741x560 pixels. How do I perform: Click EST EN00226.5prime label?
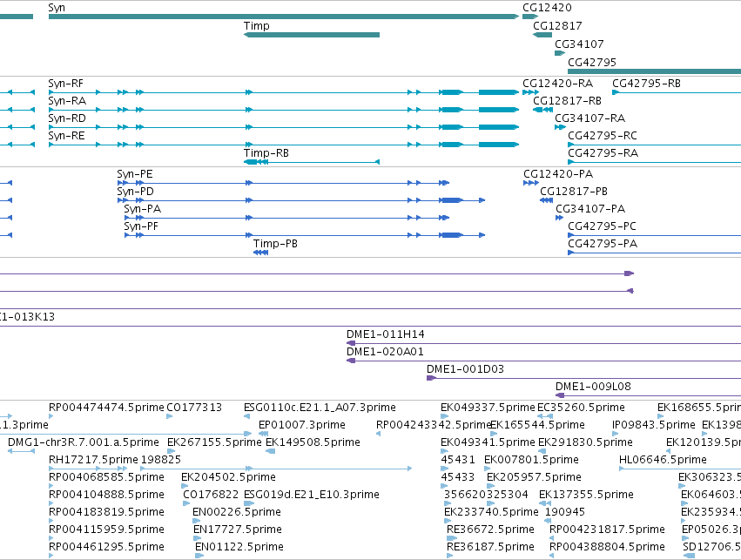237,512
